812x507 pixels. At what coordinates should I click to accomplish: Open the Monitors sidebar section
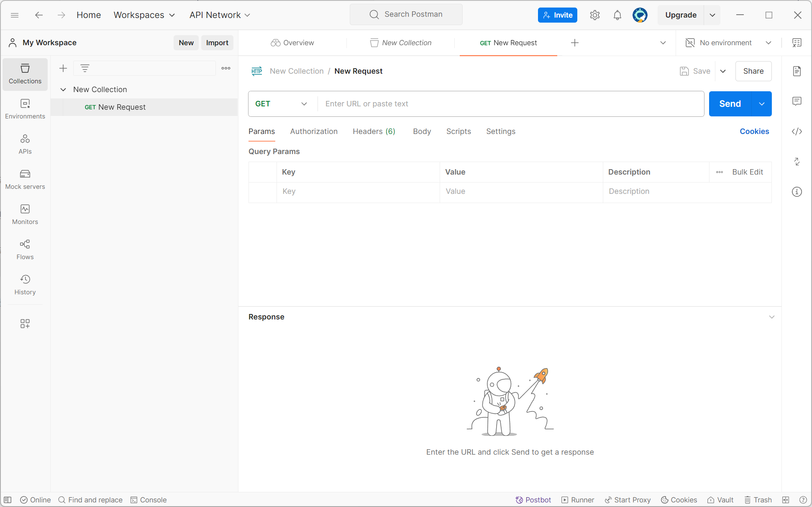point(25,215)
